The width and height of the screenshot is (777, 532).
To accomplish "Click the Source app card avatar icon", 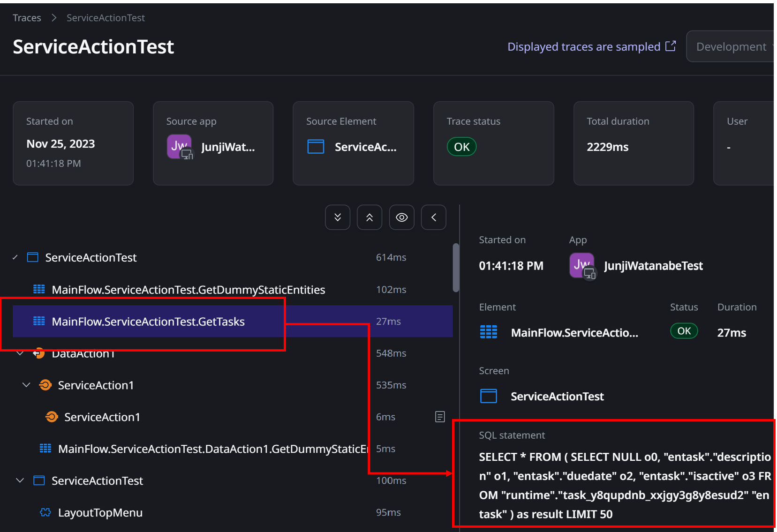I will (180, 147).
